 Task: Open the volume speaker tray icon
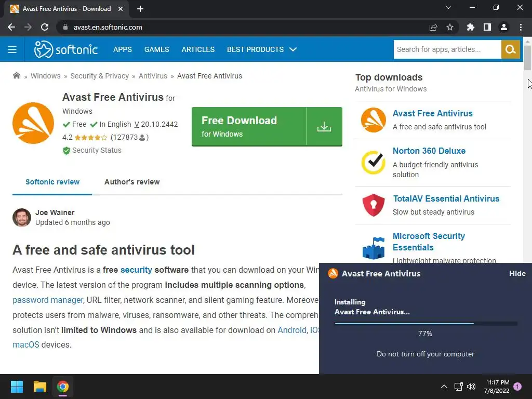click(x=471, y=387)
